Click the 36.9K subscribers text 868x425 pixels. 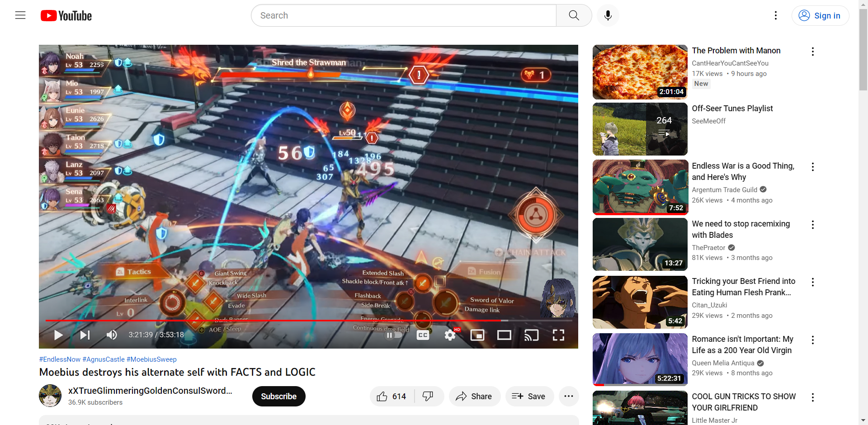pos(95,402)
